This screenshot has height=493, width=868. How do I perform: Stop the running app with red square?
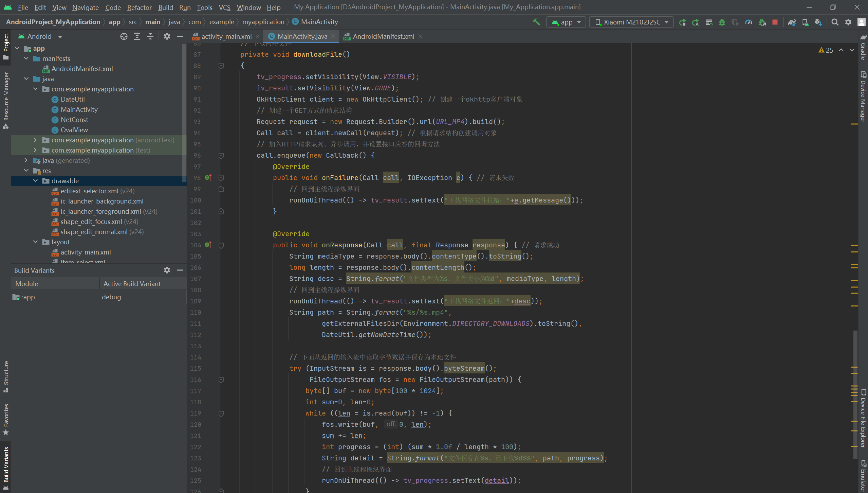(775, 22)
